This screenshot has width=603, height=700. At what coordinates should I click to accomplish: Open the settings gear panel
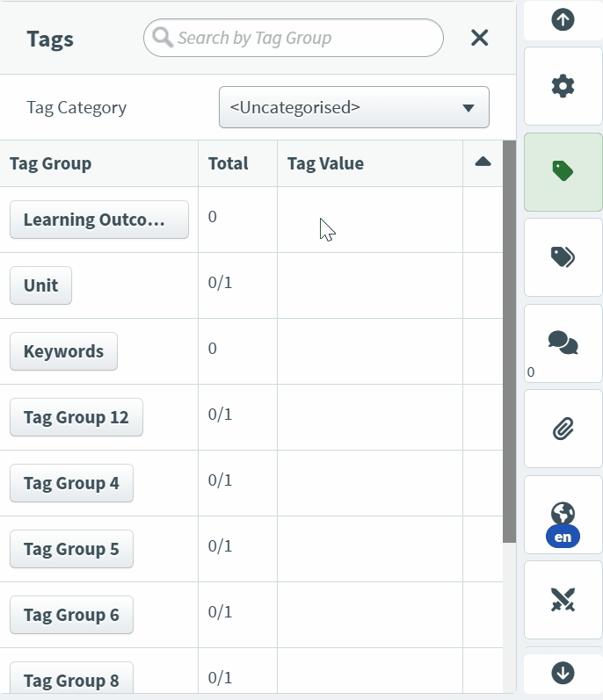click(x=563, y=86)
